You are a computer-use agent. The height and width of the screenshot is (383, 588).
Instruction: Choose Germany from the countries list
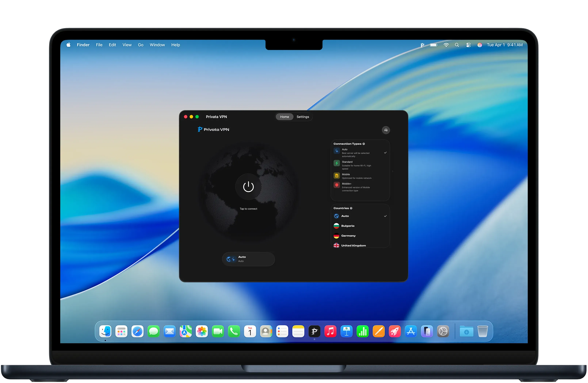348,236
